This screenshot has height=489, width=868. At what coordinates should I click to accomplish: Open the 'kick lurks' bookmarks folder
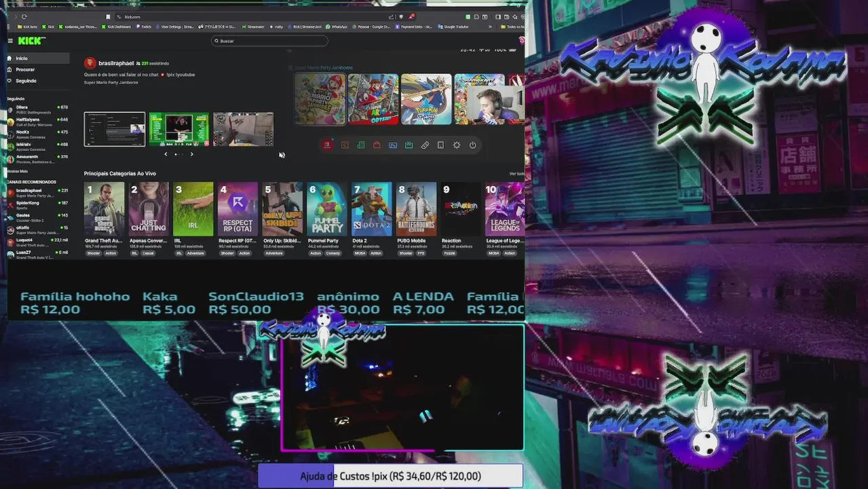[27, 26]
